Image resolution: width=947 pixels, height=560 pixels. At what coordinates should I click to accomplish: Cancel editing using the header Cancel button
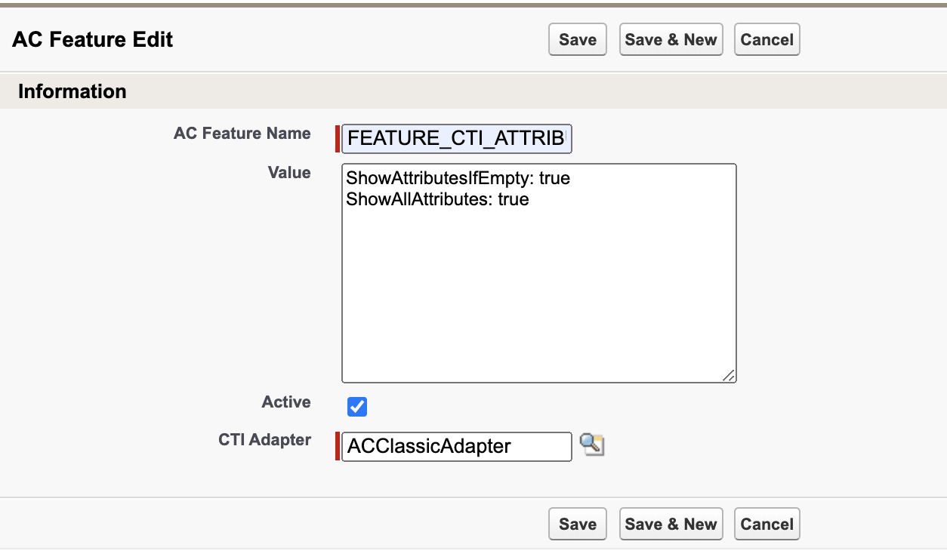(767, 39)
